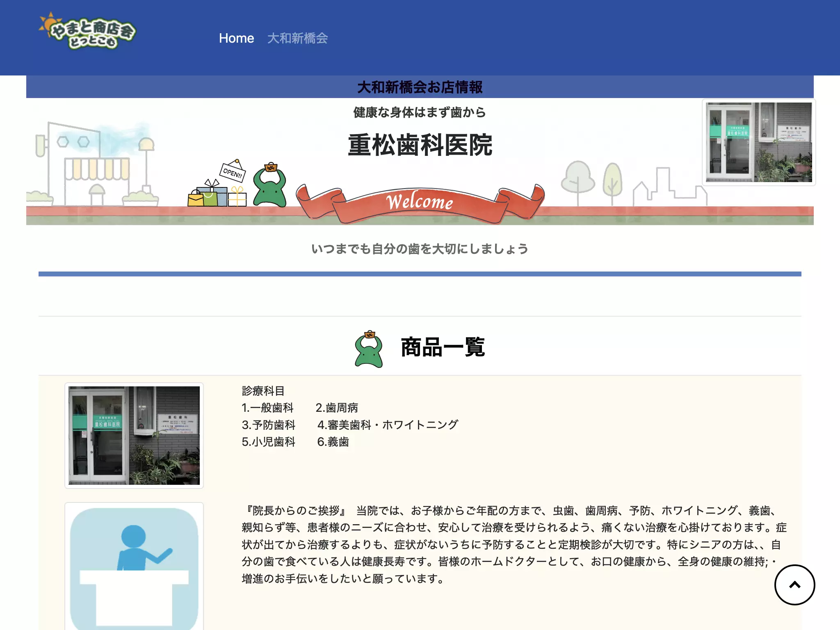Click the OPEN!! sign graphic

[x=233, y=171]
